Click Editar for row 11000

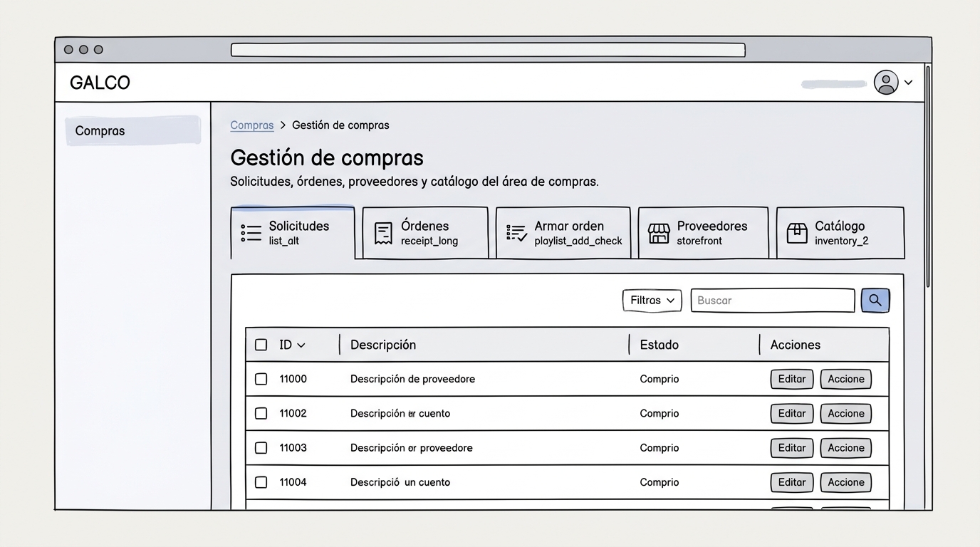coord(792,379)
